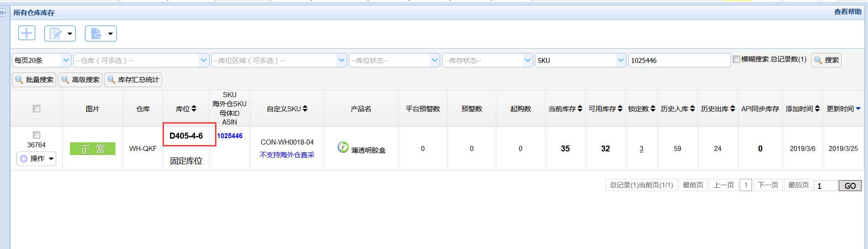Screen dimensions: 868x249
Task: Click the API同步库存 column header
Action: point(760,109)
